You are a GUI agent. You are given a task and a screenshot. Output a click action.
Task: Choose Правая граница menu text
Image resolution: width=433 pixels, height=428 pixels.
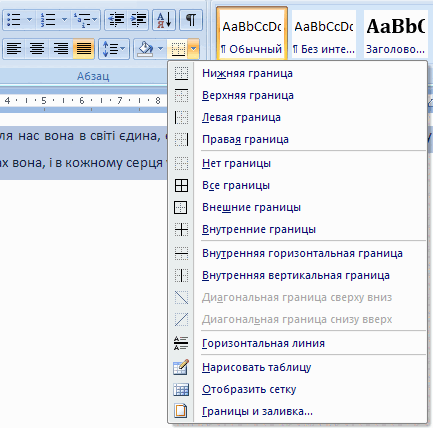tap(245, 139)
